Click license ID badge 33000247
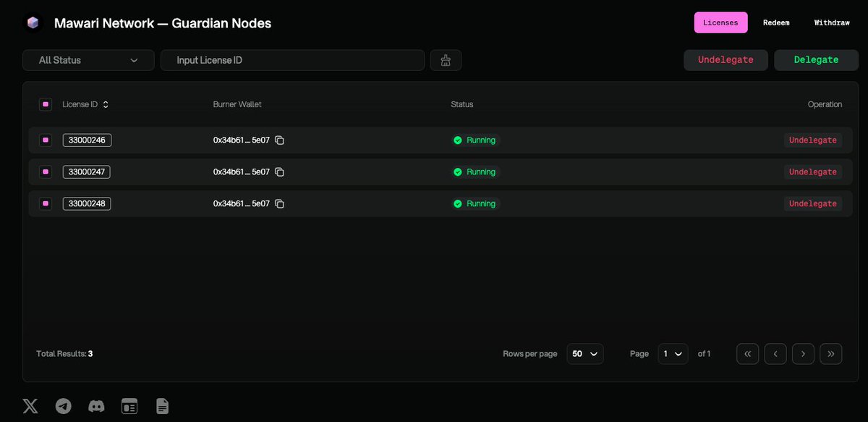Image resolution: width=868 pixels, height=422 pixels. [x=87, y=172]
